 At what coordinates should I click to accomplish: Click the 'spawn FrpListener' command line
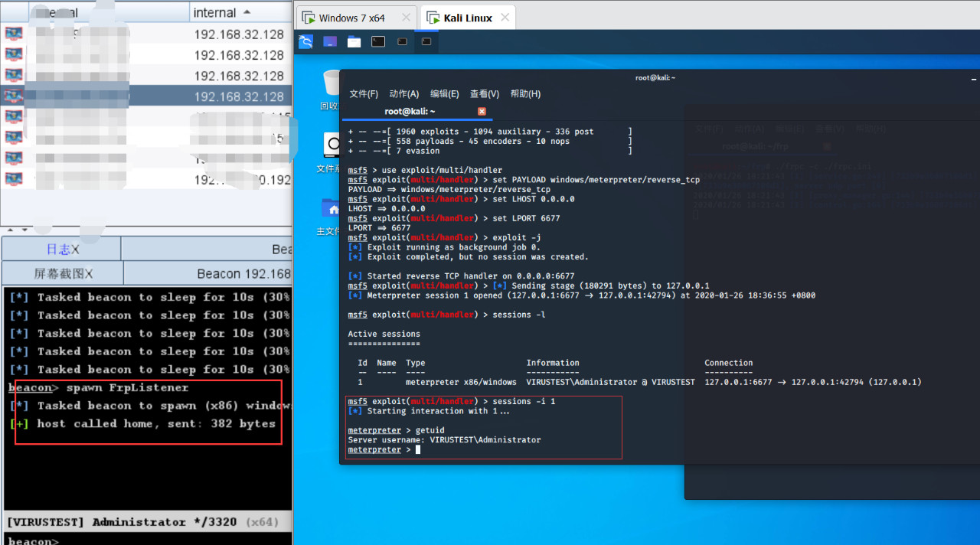[x=99, y=387]
